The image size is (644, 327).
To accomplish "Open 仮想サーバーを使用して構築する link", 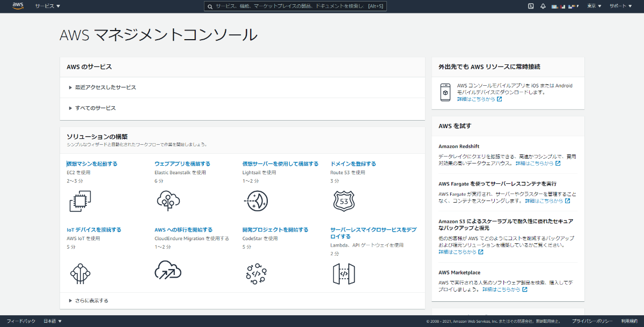I will tap(280, 163).
